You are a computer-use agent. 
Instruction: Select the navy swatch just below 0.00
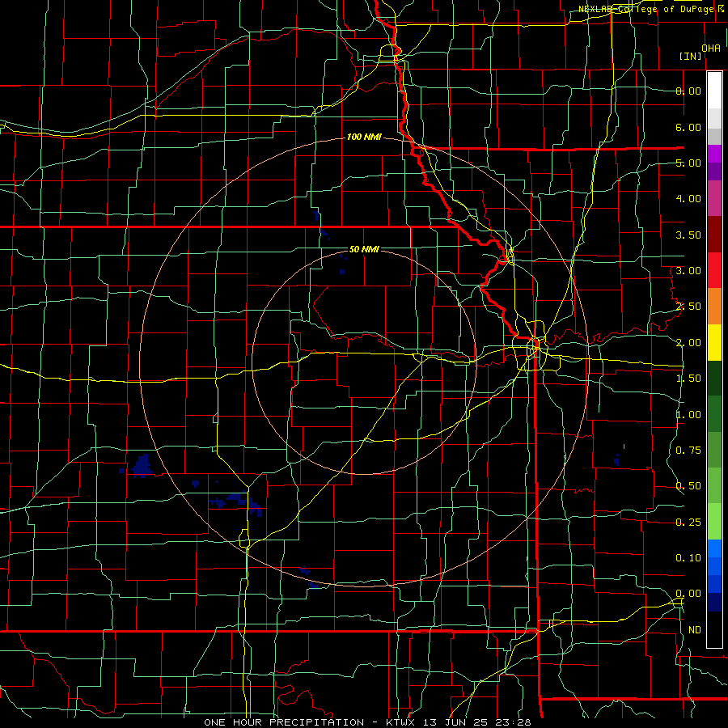click(714, 603)
